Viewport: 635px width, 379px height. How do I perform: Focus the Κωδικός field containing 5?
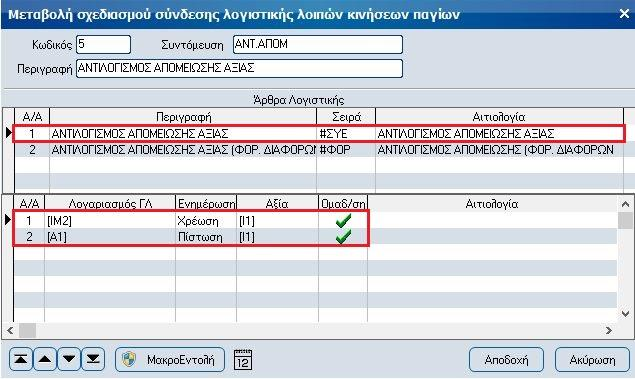(104, 44)
